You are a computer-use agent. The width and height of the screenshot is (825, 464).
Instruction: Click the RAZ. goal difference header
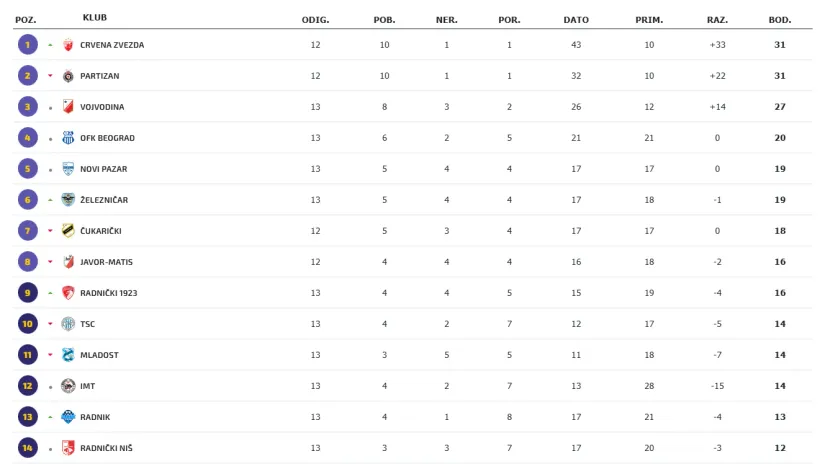tap(717, 20)
